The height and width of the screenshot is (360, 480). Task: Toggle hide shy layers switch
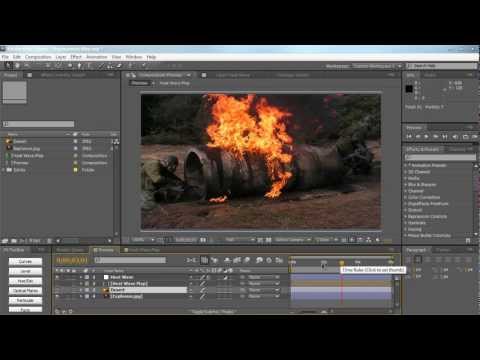227,260
